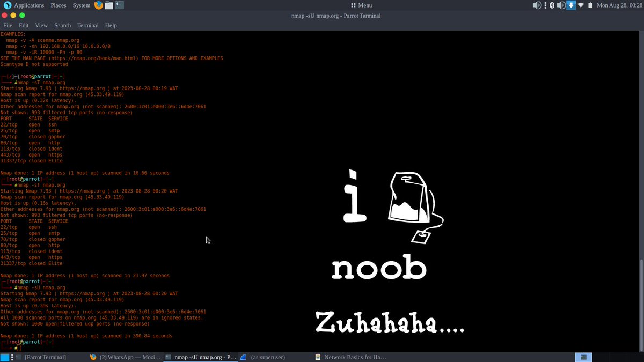Click the terminal's vertical scrollbar
The image size is (644, 362).
(641, 306)
